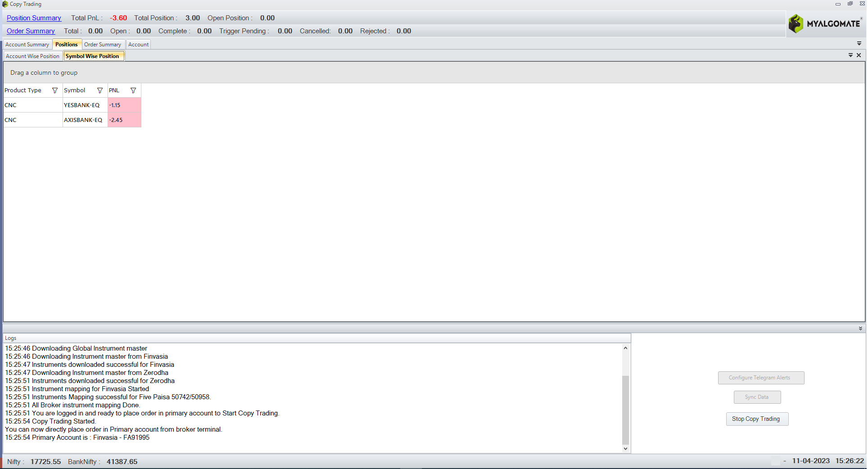The image size is (868, 469).
Task: Click the BankNifty value 41387.65
Action: tap(122, 462)
